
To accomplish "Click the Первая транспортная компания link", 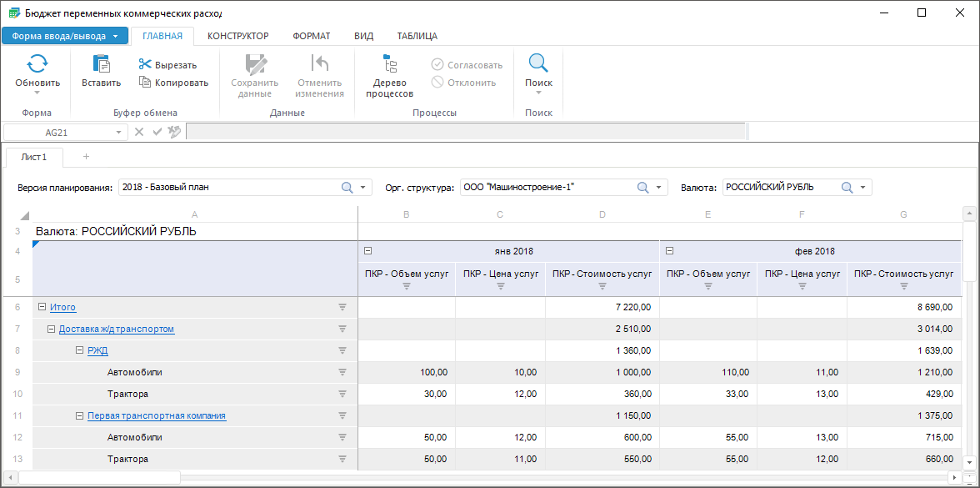I will pyautogui.click(x=156, y=416).
